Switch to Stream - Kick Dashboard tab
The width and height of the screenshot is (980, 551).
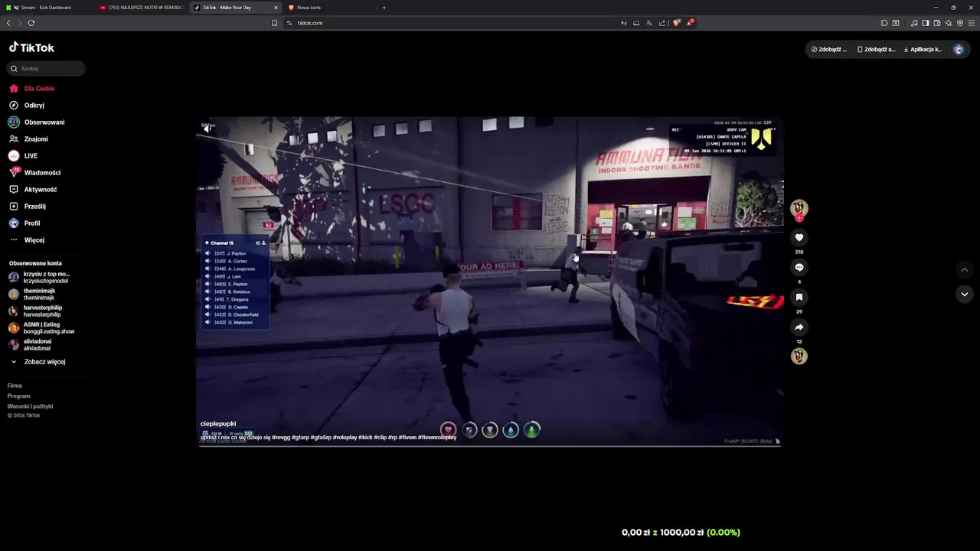(46, 8)
